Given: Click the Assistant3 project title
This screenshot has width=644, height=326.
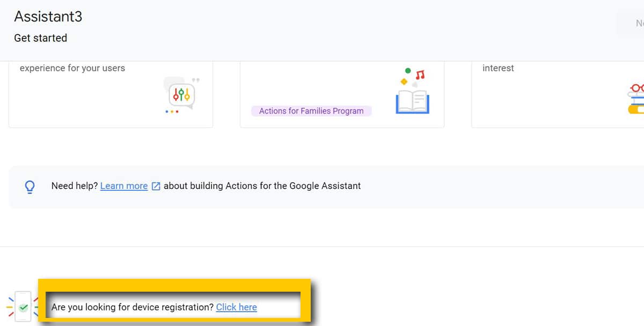Looking at the screenshot, I should 48,17.
